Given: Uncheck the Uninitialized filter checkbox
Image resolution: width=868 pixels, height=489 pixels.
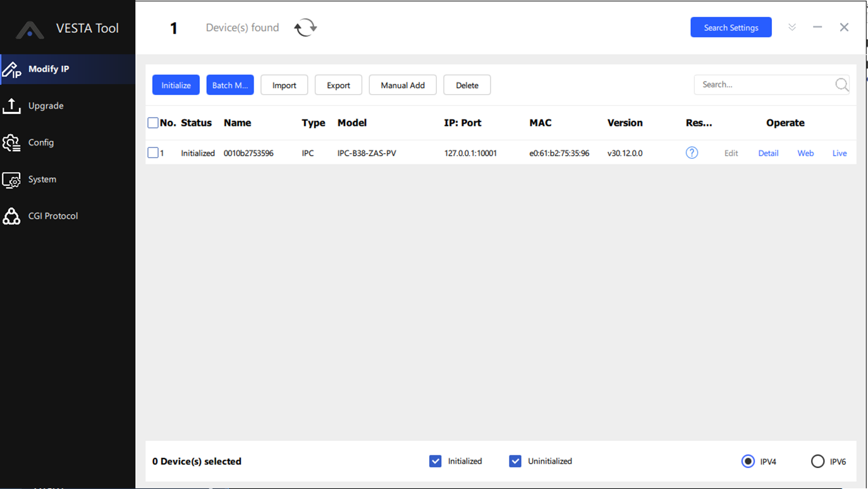Looking at the screenshot, I should [515, 461].
